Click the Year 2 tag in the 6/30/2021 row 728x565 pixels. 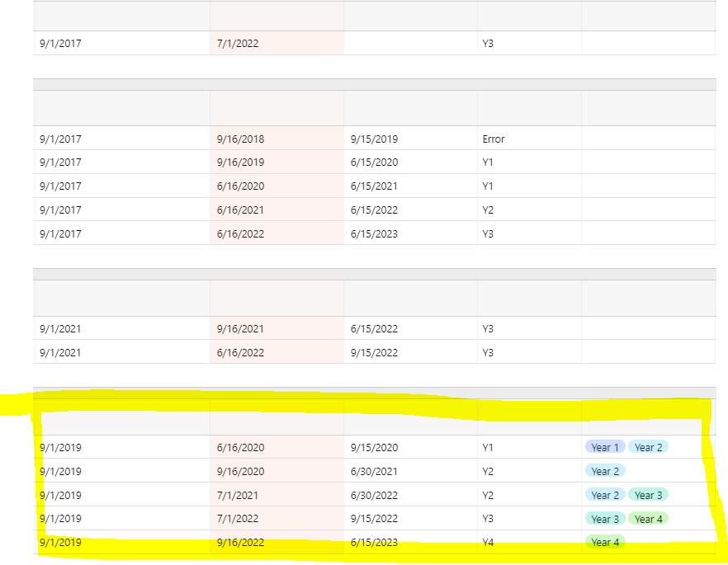click(x=605, y=471)
